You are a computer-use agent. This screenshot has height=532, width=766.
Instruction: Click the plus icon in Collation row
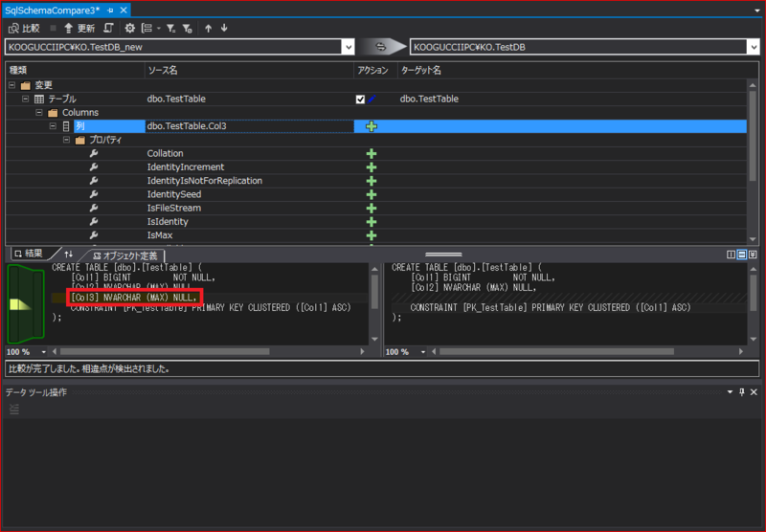[372, 154]
